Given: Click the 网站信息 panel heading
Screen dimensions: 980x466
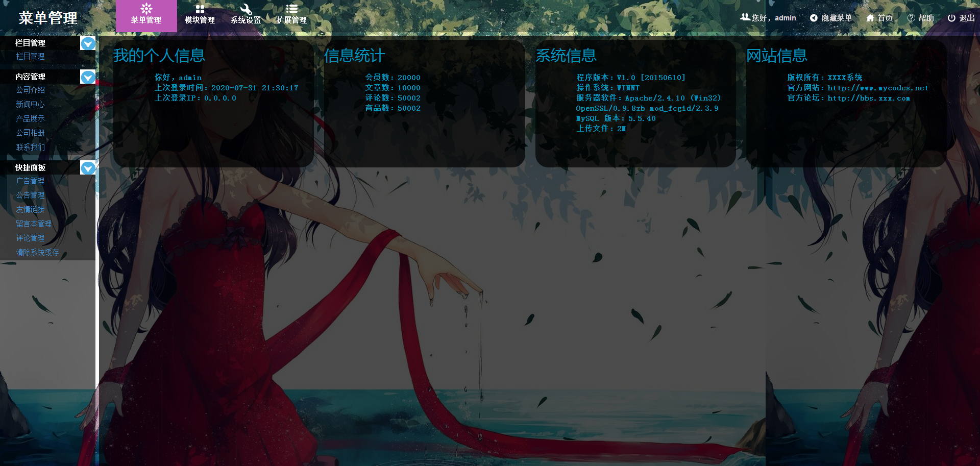Looking at the screenshot, I should [x=777, y=55].
